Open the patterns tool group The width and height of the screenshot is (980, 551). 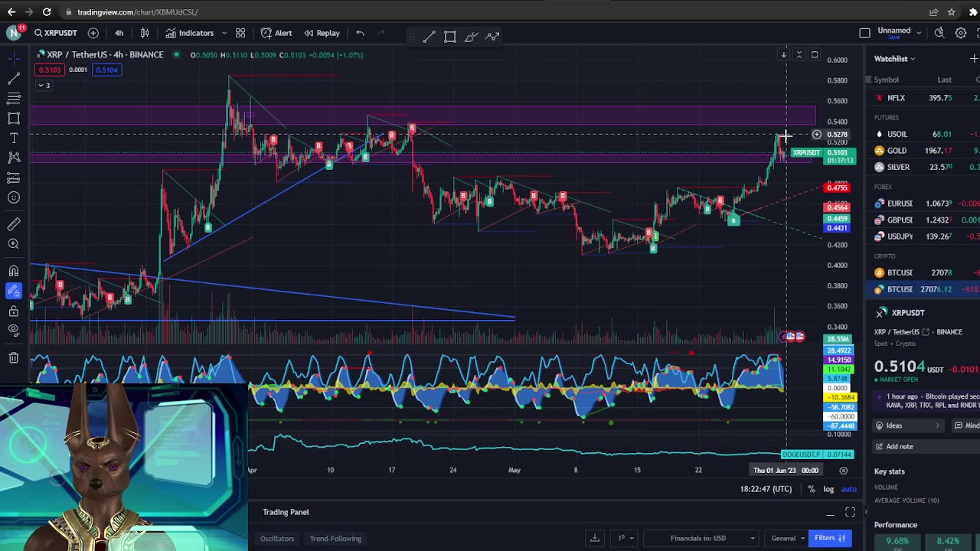14,158
